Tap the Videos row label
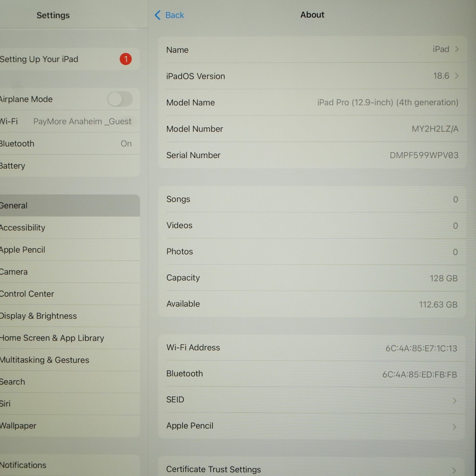This screenshot has height=476, width=476. point(179,225)
